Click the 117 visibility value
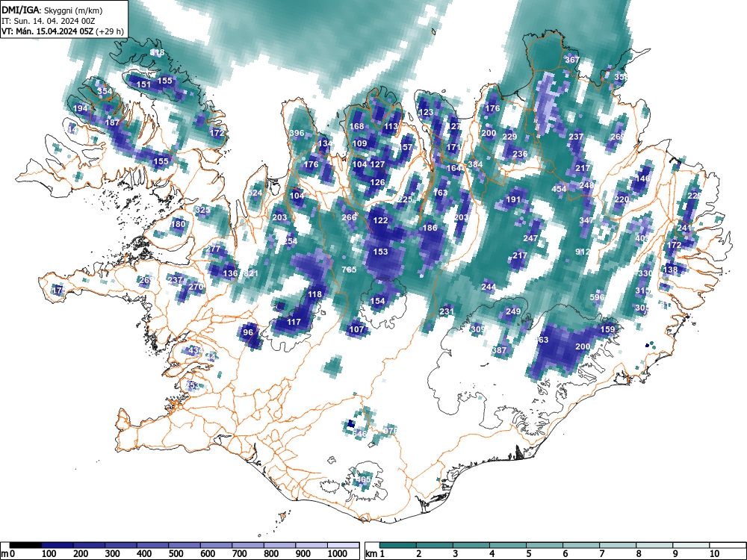 (294, 322)
